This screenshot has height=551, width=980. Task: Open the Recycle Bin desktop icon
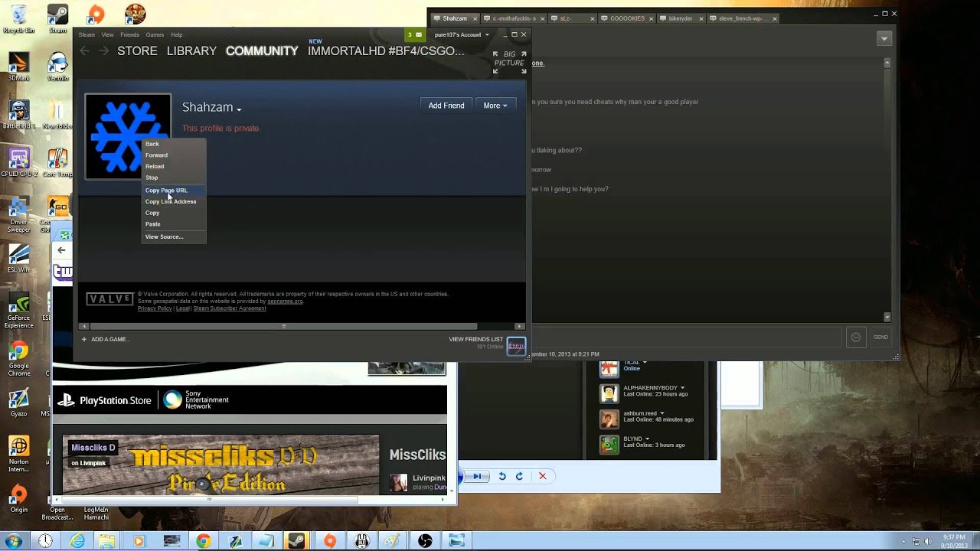(18, 18)
